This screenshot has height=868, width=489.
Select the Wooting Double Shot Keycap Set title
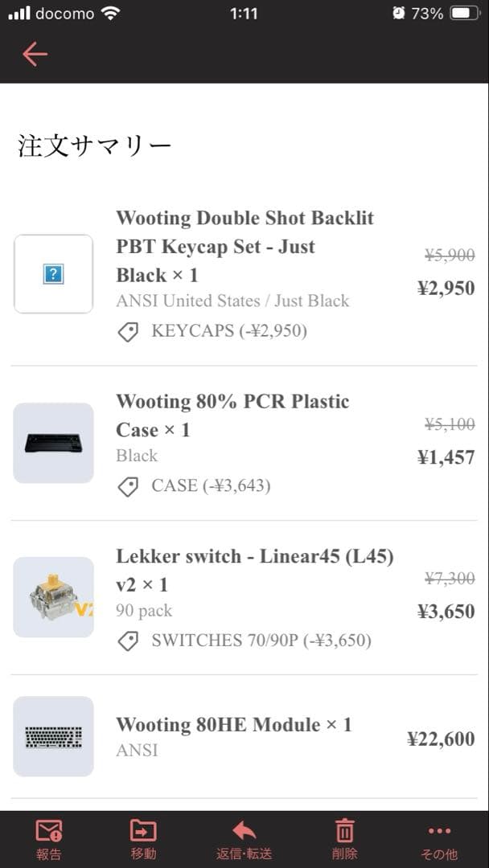click(244, 246)
